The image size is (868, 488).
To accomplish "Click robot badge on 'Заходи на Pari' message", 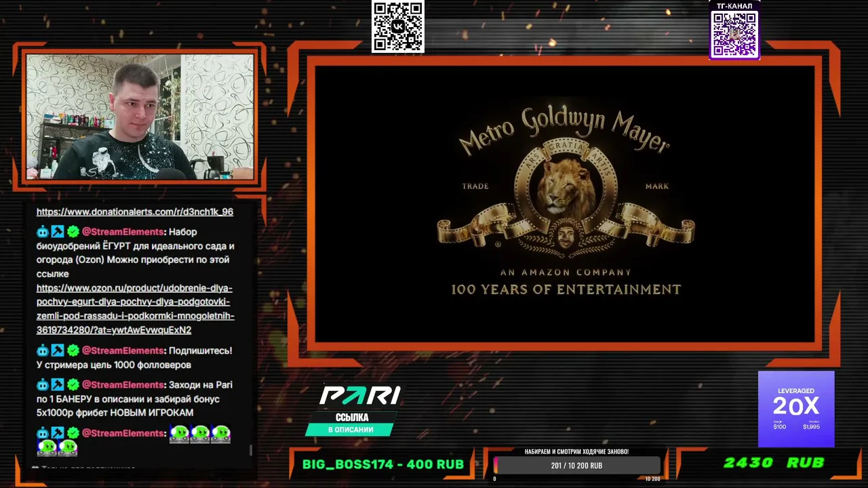I will click(43, 384).
